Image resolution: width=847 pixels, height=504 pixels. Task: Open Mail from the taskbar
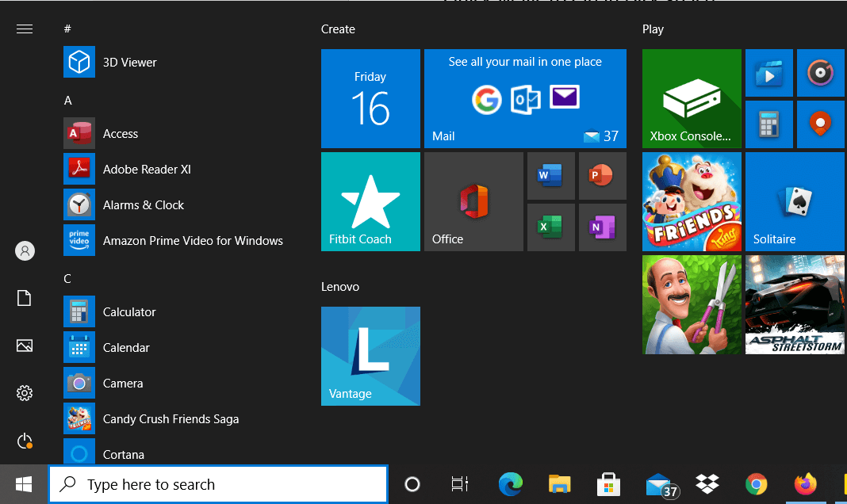[x=661, y=484]
